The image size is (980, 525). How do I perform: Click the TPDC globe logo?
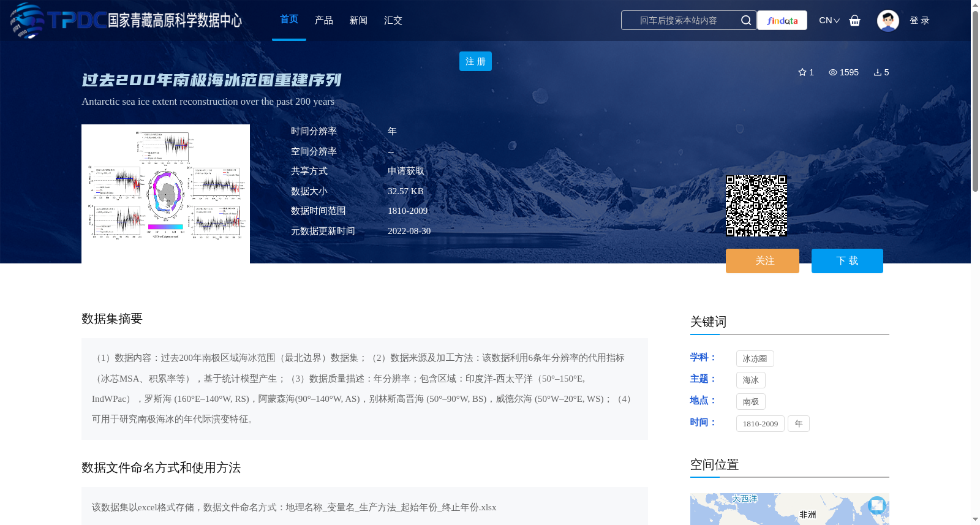tap(27, 20)
